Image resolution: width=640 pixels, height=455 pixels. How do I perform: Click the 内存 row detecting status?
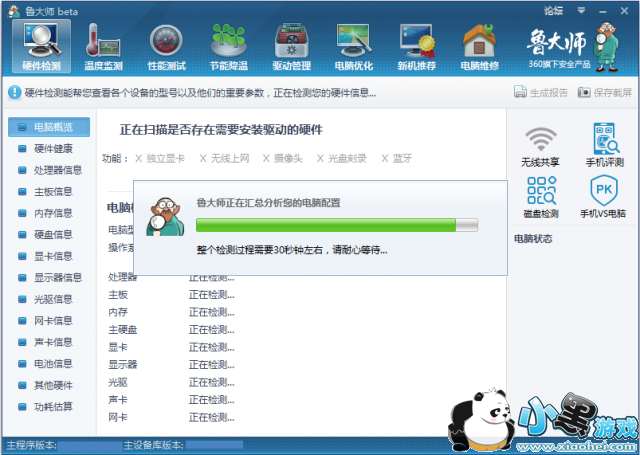coord(211,313)
